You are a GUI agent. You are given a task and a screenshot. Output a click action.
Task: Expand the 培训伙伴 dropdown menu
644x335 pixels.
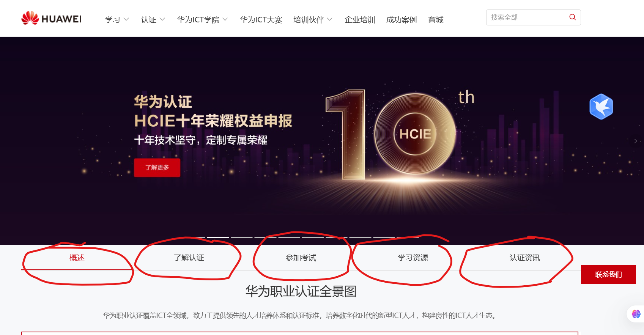pos(313,20)
